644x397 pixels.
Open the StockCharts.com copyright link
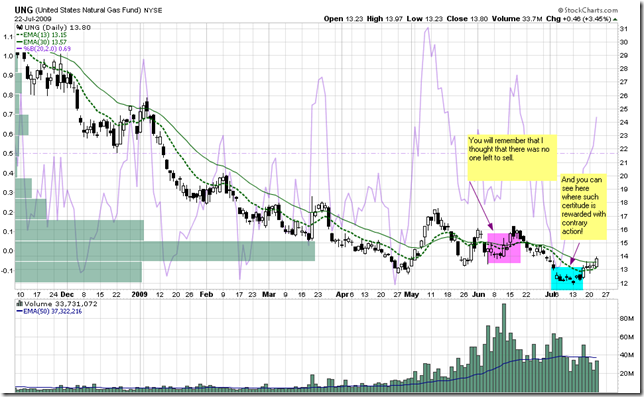[587, 10]
